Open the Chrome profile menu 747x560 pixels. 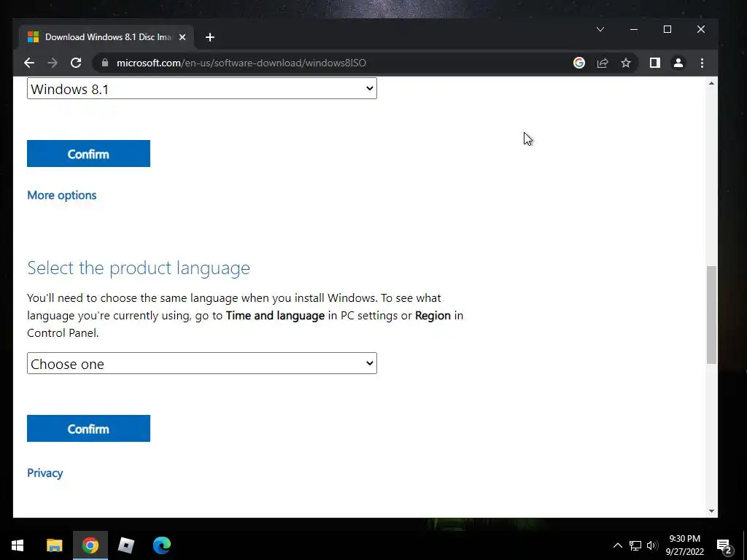pos(678,63)
